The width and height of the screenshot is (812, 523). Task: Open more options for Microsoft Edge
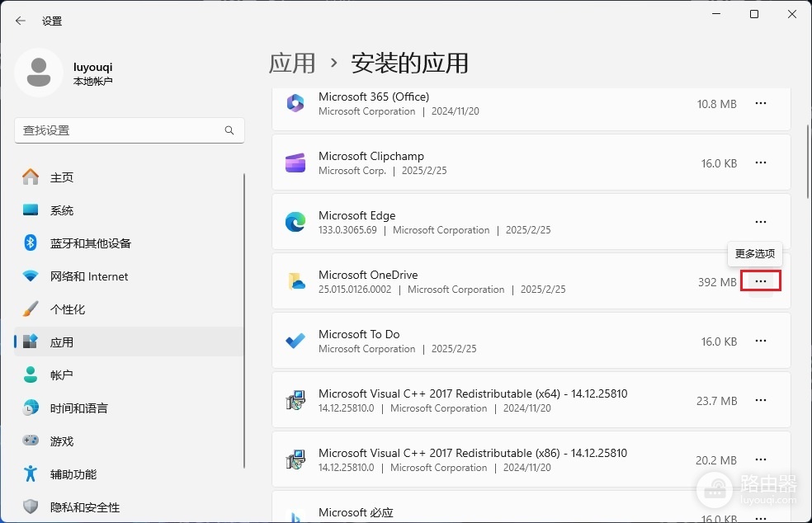761,222
